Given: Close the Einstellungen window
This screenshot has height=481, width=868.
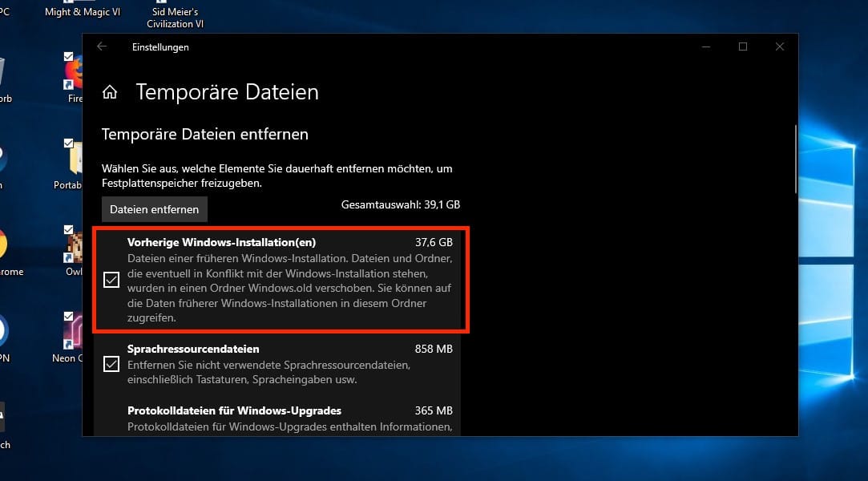Looking at the screenshot, I should pos(779,46).
